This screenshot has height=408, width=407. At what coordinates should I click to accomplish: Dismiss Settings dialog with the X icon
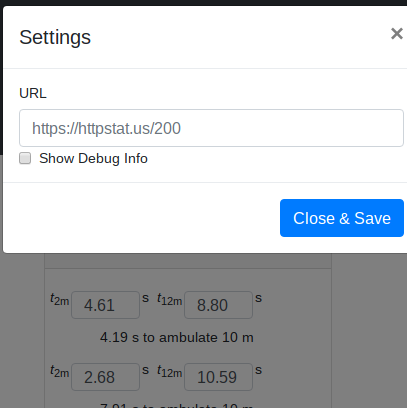pyautogui.click(x=397, y=34)
